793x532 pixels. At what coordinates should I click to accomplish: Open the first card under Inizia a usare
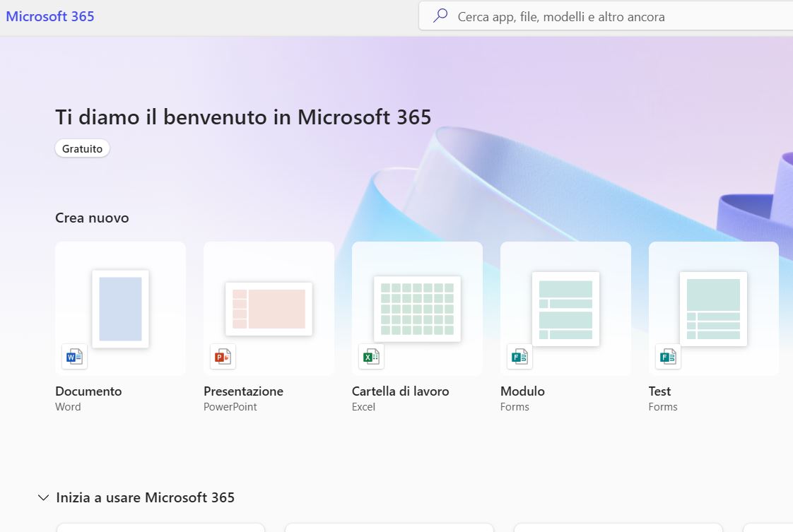pos(160,528)
